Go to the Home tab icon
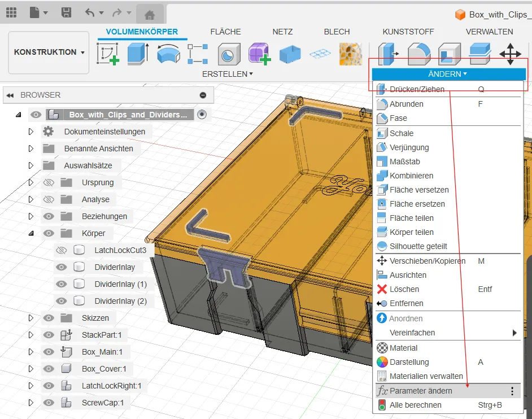The image size is (532, 419). [x=150, y=14]
